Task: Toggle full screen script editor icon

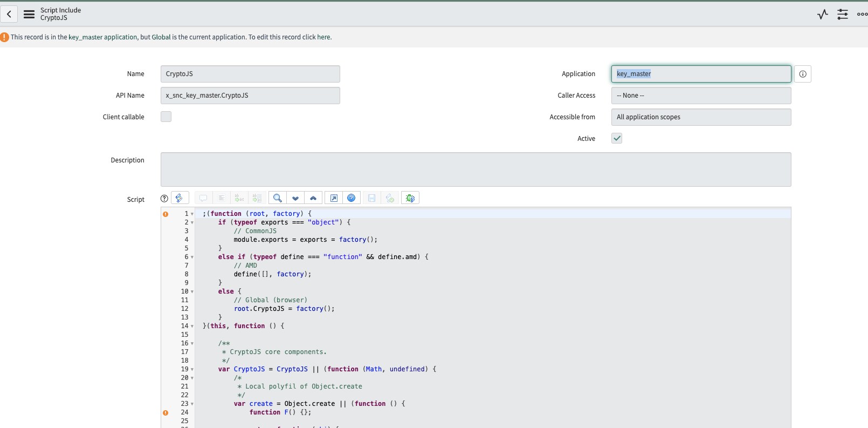Action: click(334, 198)
